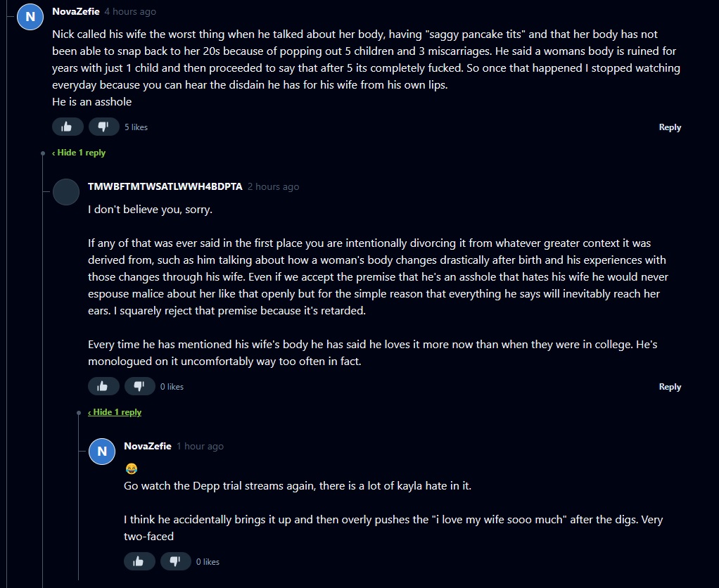View the "5 likes" count
The width and height of the screenshot is (719, 588).
pos(136,127)
